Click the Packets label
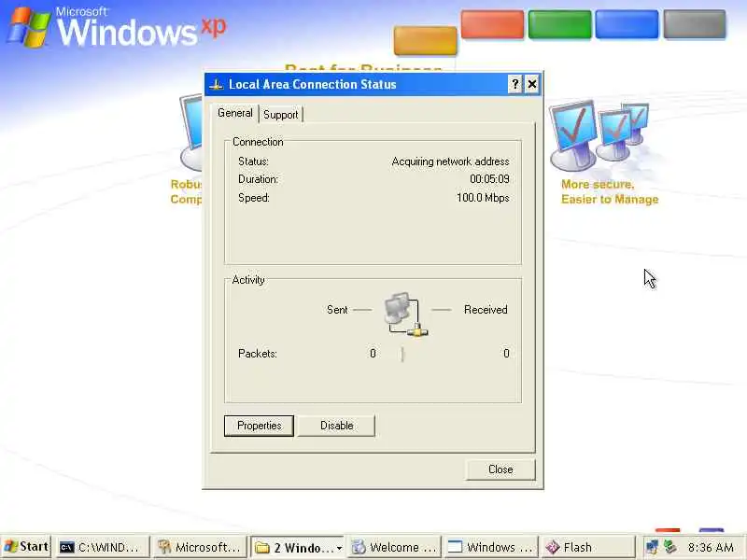Viewport: 747px width, 560px height. tap(258, 354)
